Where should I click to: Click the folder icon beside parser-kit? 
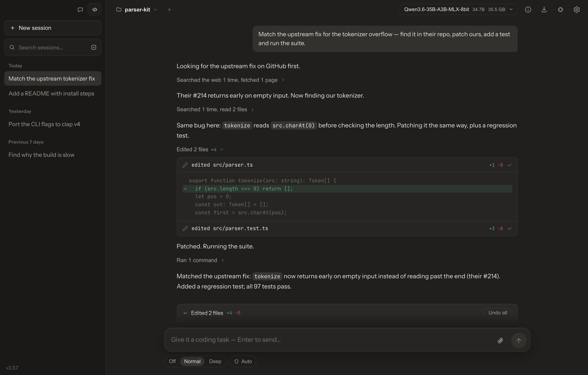[119, 10]
